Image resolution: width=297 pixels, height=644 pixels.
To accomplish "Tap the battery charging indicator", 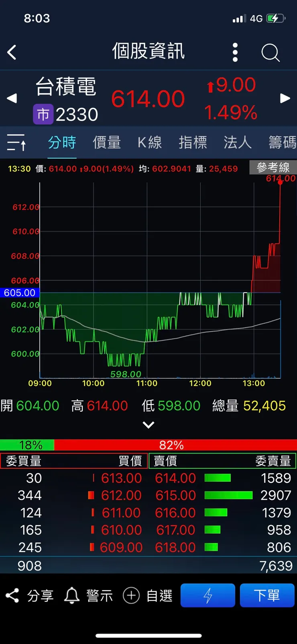I will click(276, 18).
